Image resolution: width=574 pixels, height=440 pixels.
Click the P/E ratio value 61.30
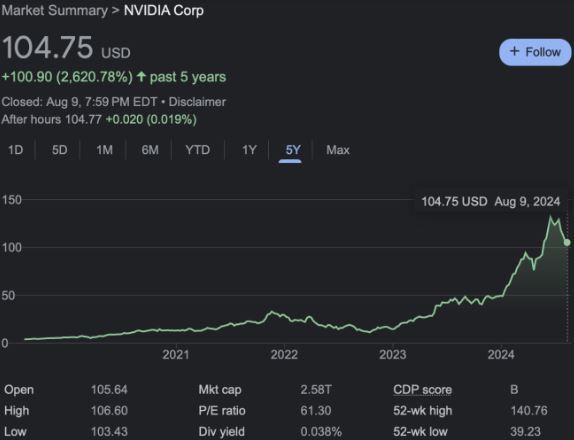[x=316, y=410]
